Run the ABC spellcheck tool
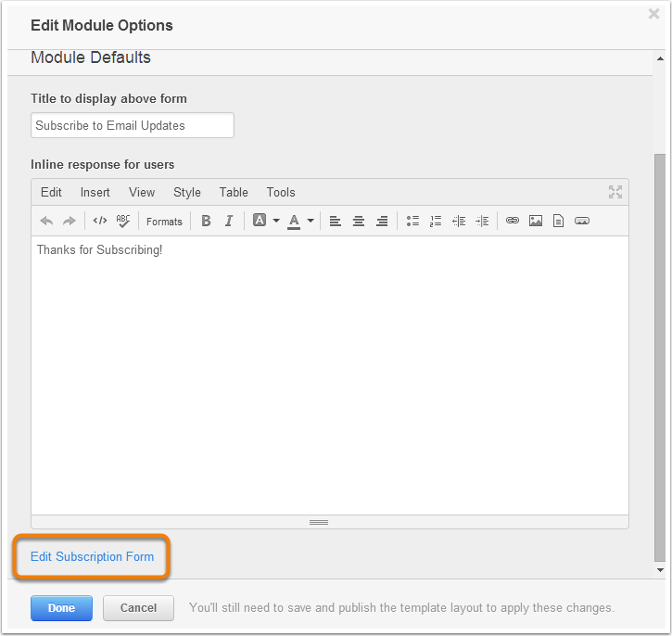672x636 pixels. pyautogui.click(x=123, y=221)
